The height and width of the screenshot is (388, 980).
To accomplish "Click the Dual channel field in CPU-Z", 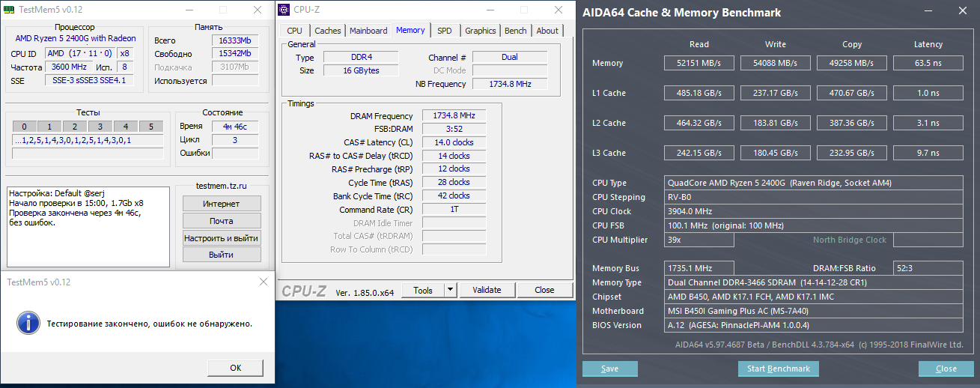I will 509,57.
